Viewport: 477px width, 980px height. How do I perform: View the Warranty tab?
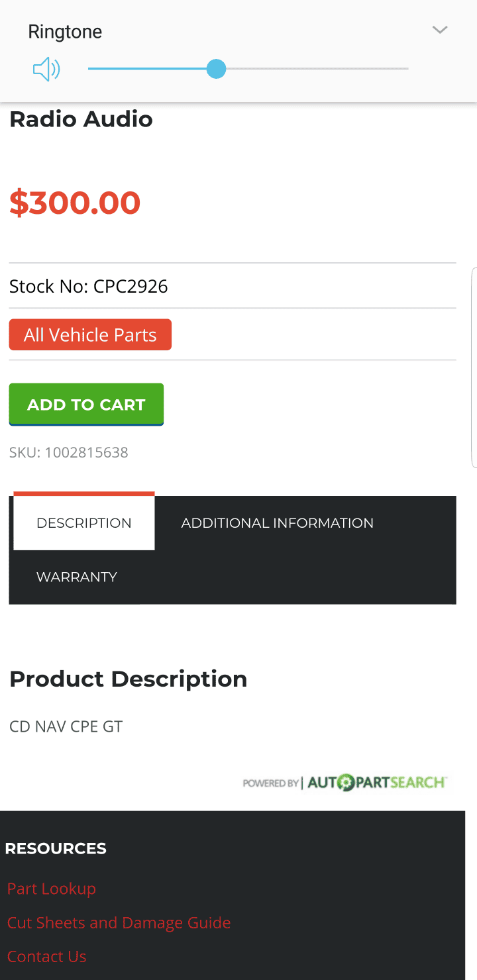click(x=77, y=577)
